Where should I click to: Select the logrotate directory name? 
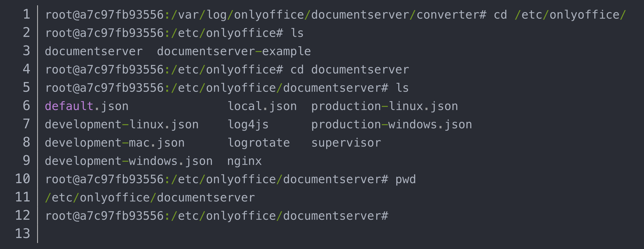coord(259,142)
